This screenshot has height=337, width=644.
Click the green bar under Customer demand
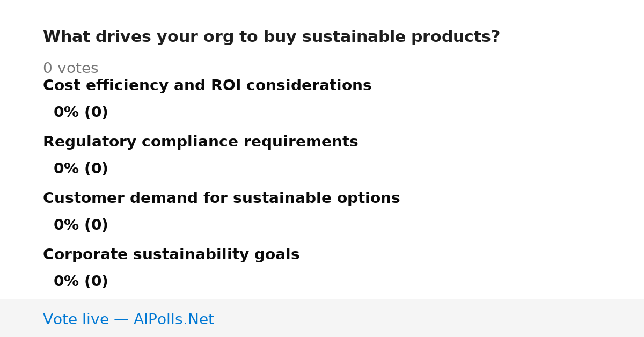tap(43, 225)
